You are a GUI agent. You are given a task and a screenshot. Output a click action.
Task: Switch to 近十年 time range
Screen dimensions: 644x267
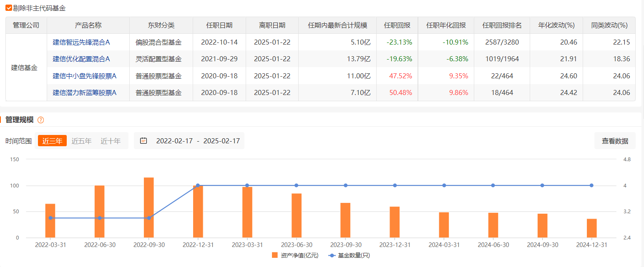point(111,141)
